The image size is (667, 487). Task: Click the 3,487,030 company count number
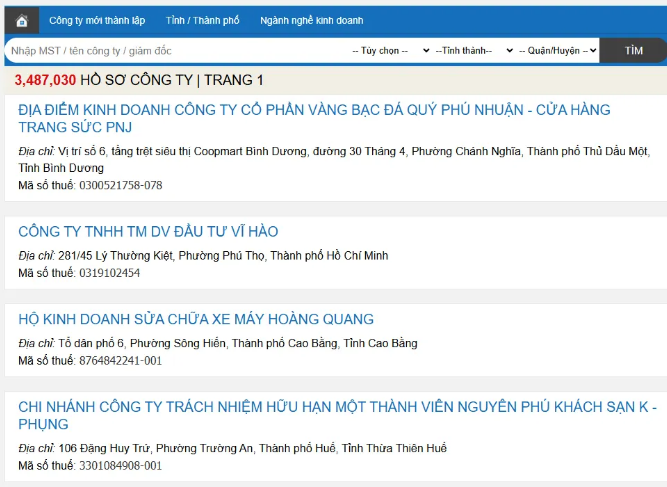click(x=45, y=80)
